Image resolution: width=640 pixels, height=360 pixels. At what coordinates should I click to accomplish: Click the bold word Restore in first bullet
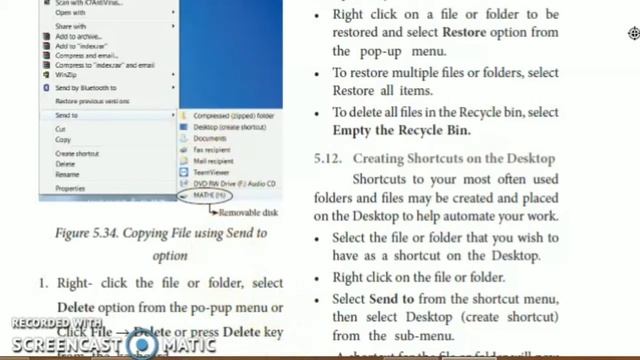464,32
